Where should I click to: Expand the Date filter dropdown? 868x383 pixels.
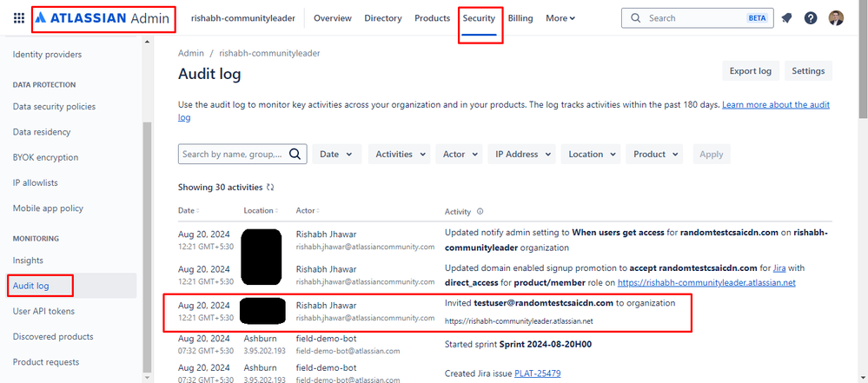click(336, 155)
